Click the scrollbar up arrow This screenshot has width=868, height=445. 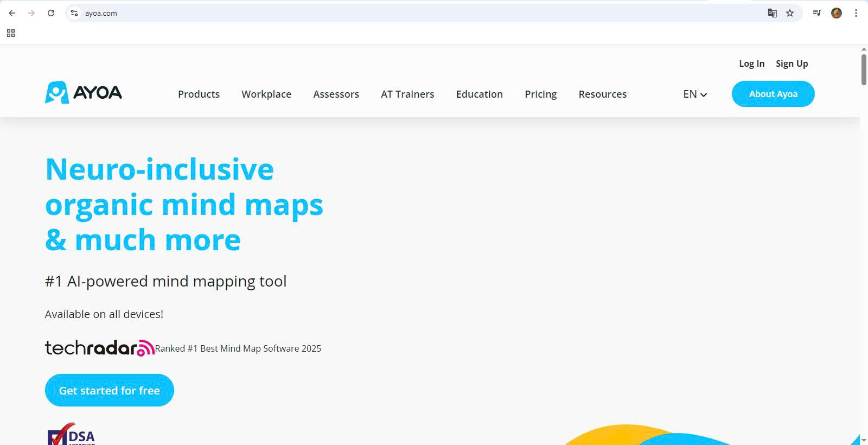coord(864,49)
